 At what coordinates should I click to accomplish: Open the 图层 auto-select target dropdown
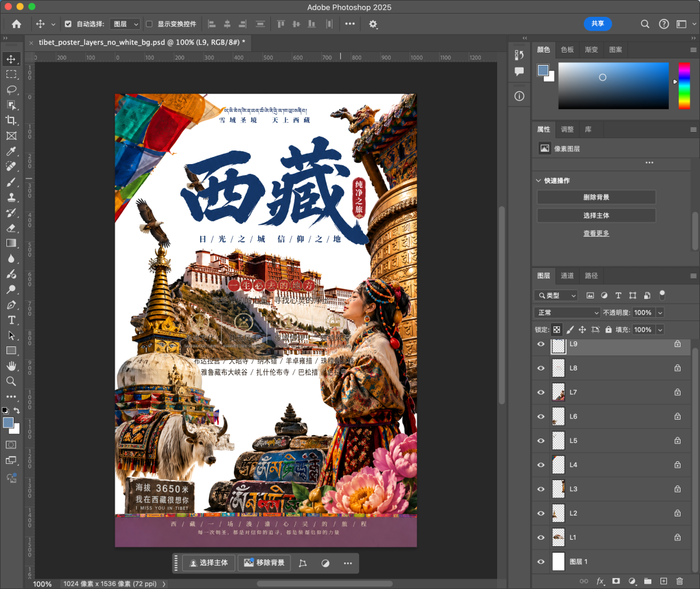point(126,24)
